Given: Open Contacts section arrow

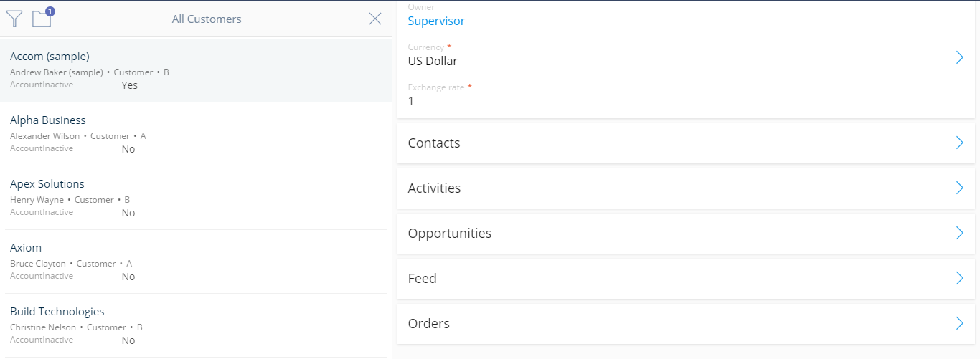Looking at the screenshot, I should pyautogui.click(x=959, y=143).
